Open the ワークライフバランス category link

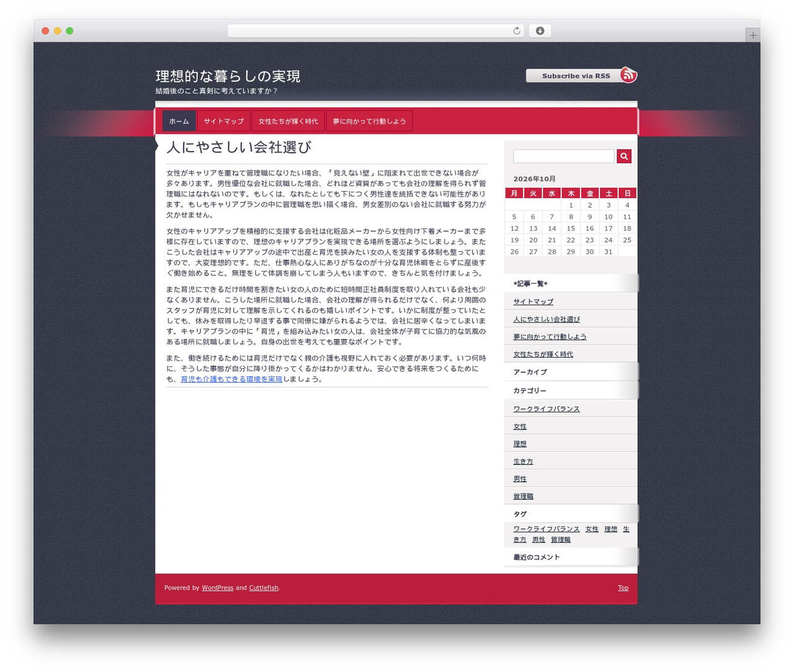pos(546,409)
